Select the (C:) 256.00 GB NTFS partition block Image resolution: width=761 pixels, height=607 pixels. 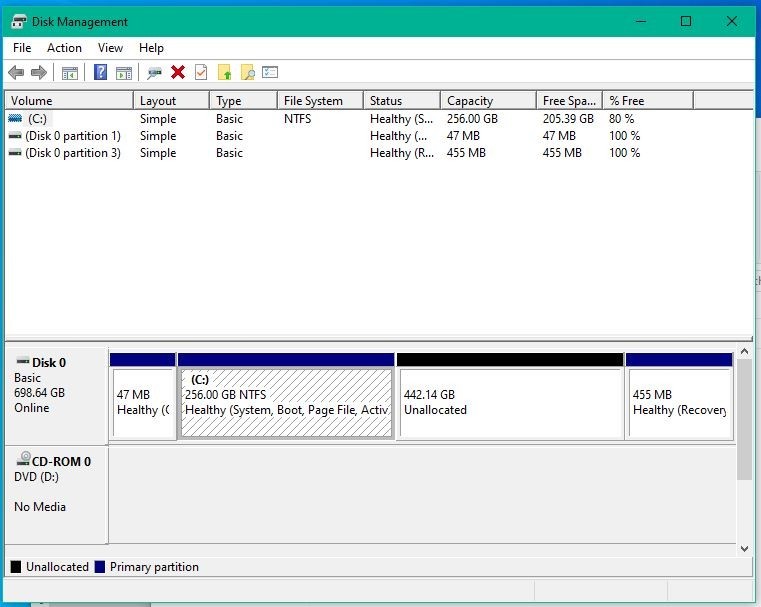click(286, 396)
